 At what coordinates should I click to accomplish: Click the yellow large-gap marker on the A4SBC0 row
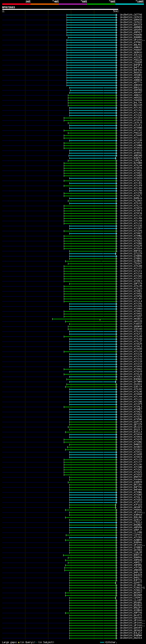point(100,320)
